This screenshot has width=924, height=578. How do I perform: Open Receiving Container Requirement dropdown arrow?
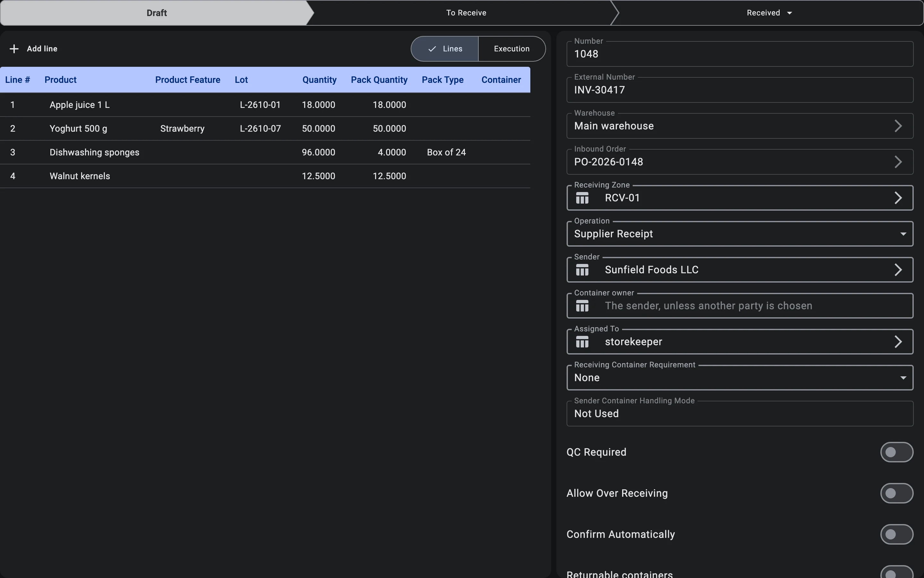903,378
